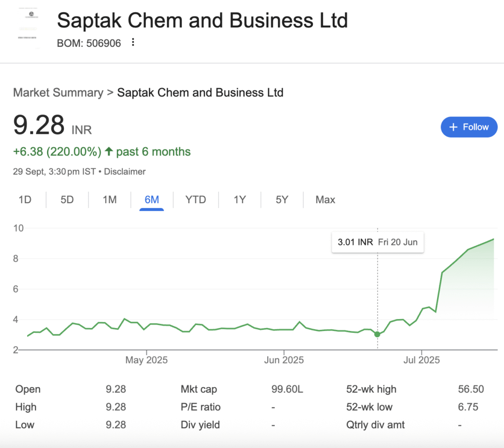Select the 6M range tab
Screen dimensions: 504x448
152,200
